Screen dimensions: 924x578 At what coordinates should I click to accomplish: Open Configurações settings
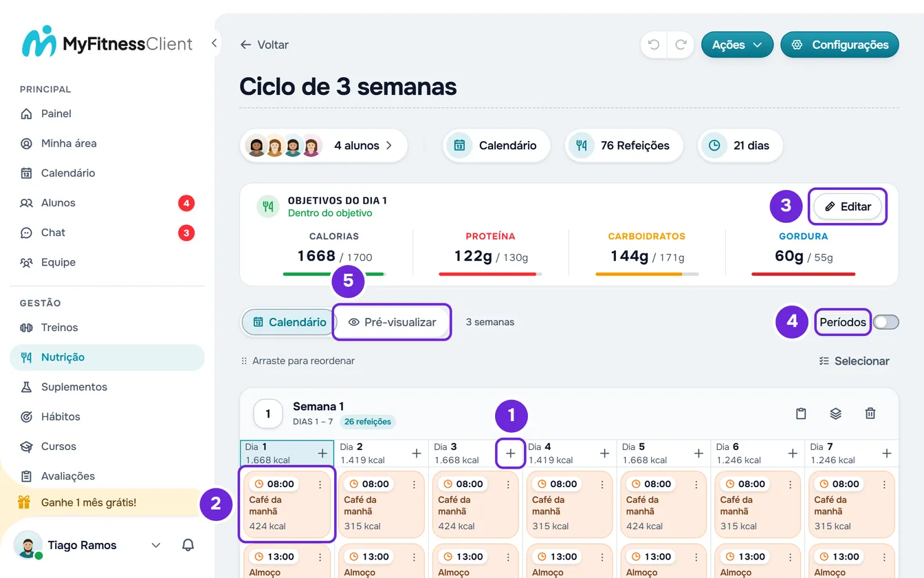tap(839, 45)
